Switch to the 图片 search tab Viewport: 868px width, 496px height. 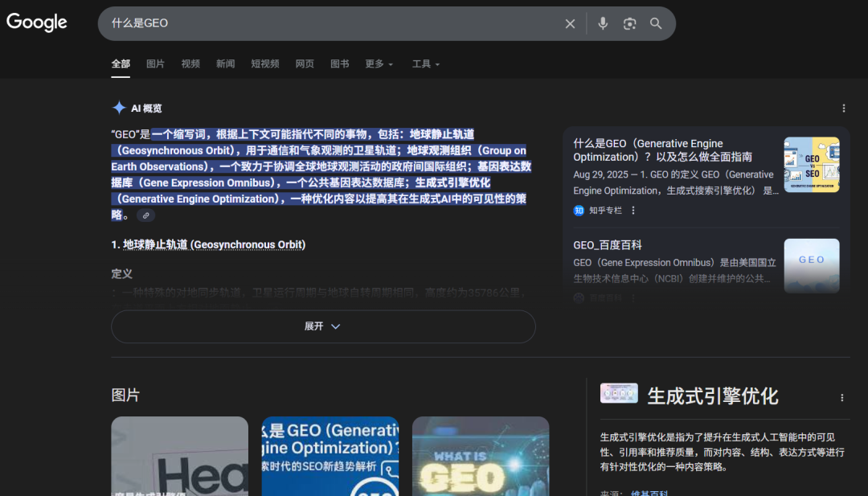coord(154,64)
